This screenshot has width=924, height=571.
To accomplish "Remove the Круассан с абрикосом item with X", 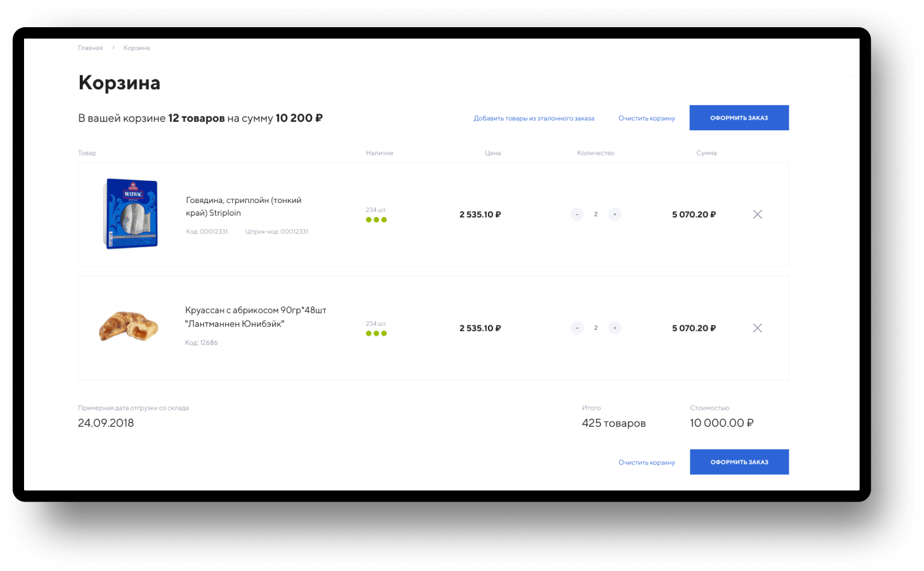I will 757,328.
